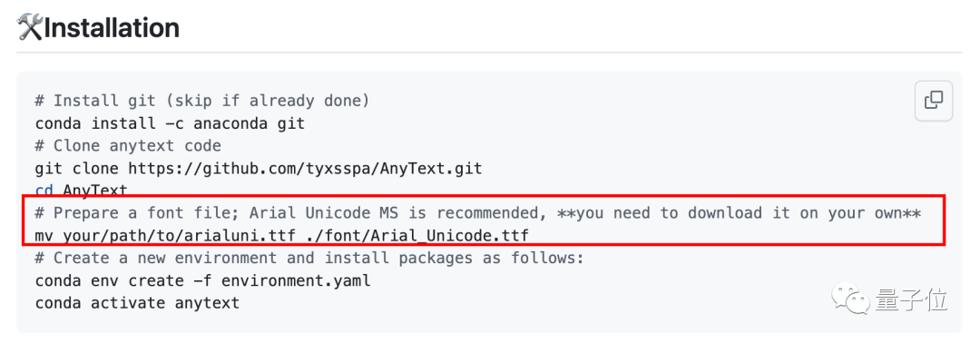Click the GitHub AnyText.git repository URL
Screen dimensions: 980x343
tap(305, 169)
